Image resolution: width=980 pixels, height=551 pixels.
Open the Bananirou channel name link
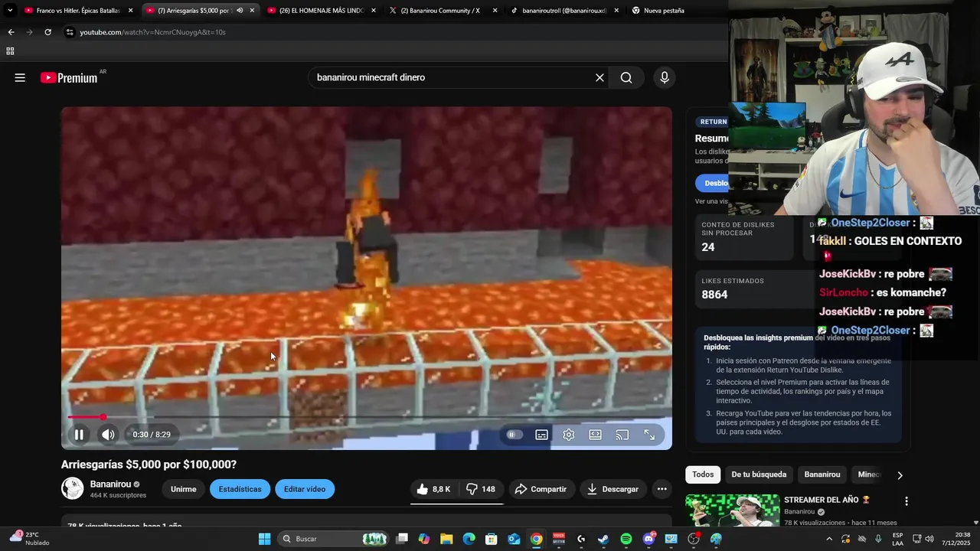point(110,484)
